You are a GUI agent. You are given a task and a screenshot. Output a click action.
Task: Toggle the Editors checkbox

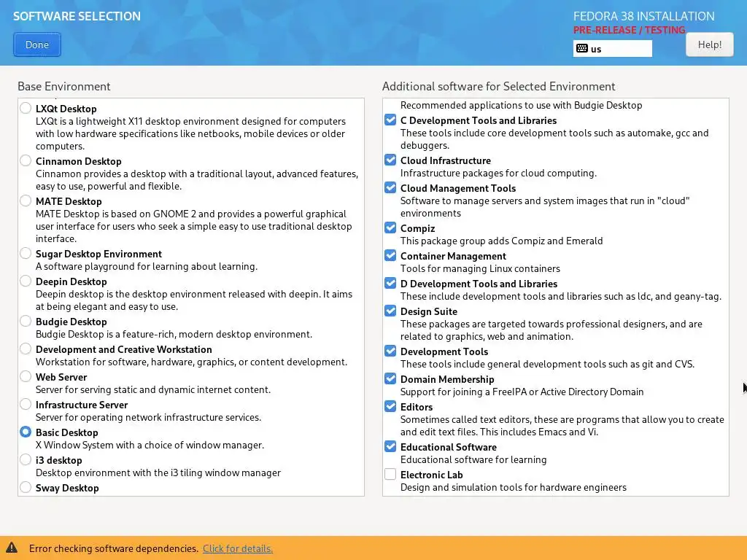[x=390, y=406]
